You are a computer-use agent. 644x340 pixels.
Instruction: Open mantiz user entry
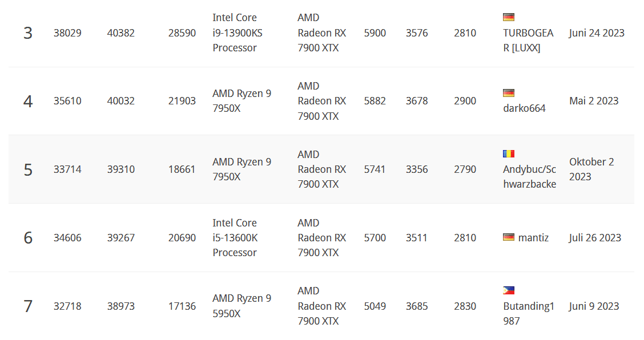click(533, 238)
